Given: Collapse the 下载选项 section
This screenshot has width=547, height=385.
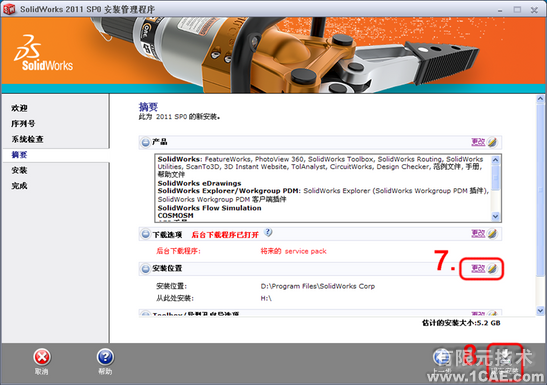Looking at the screenshot, I should pyautogui.click(x=145, y=234).
